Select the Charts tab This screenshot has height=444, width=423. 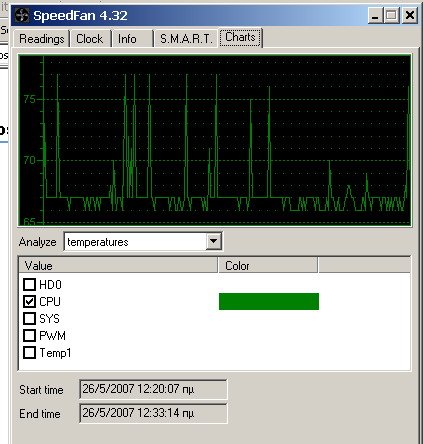click(x=240, y=37)
